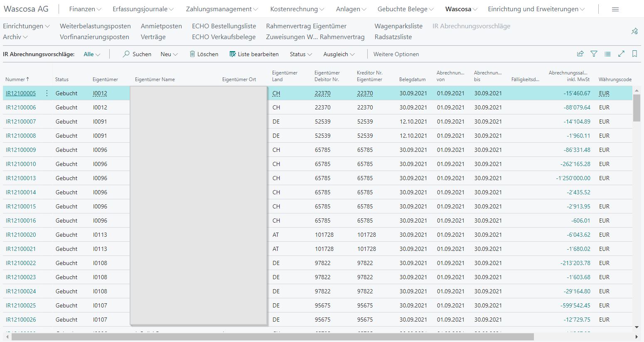Switch the list layout view icon

(607, 54)
